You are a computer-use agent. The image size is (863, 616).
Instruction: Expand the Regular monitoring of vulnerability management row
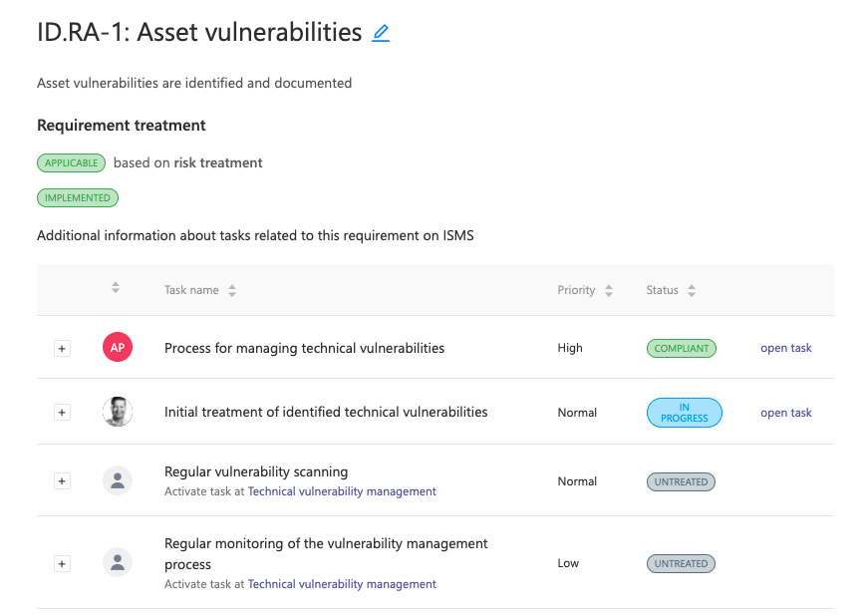pos(62,564)
